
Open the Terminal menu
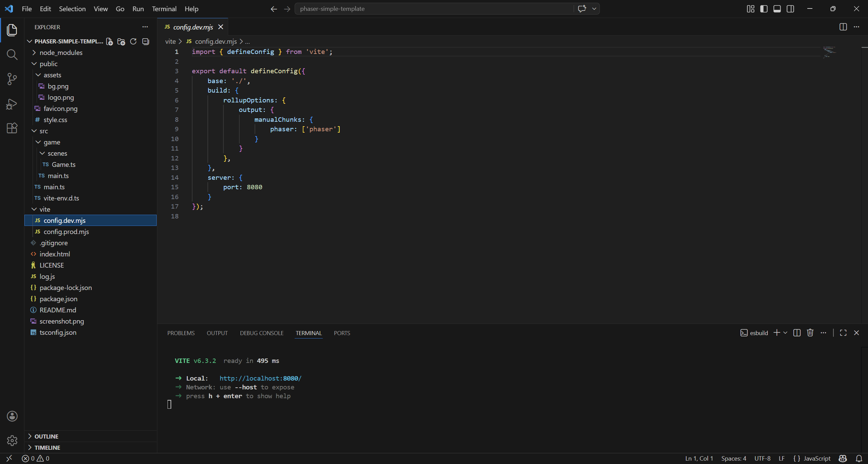164,9
